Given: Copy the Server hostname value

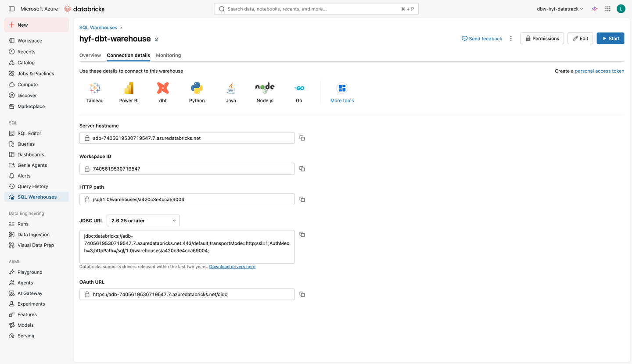Looking at the screenshot, I should click(x=302, y=138).
